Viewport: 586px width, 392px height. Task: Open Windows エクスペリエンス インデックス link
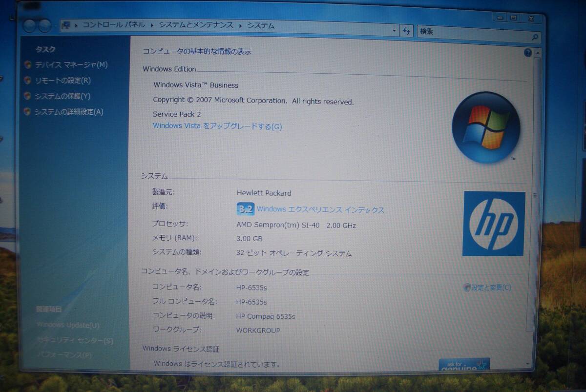320,210
